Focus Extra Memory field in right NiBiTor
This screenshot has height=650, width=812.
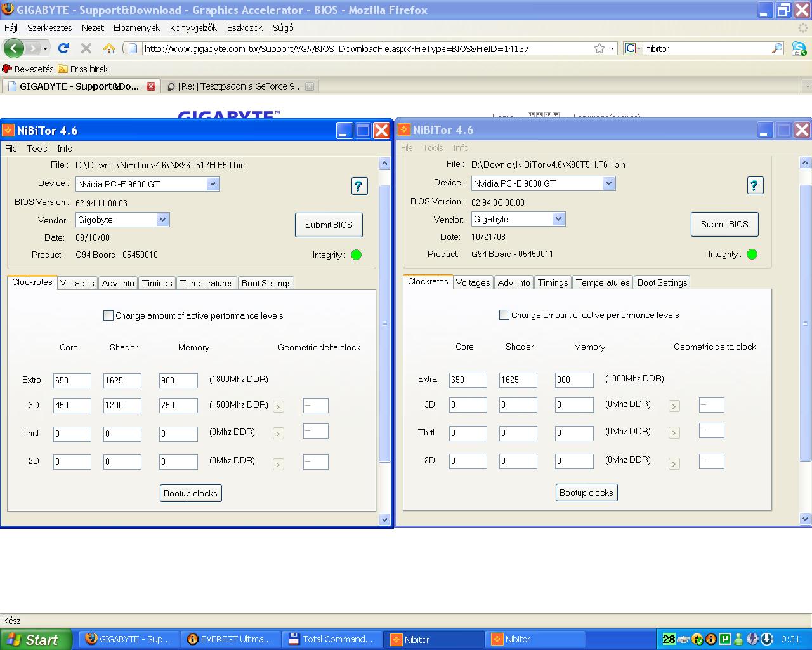[574, 380]
